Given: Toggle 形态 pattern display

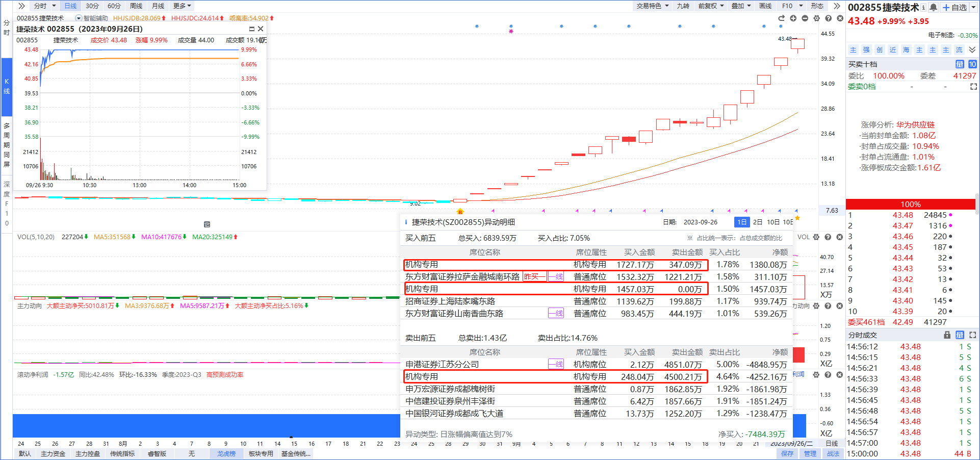Looking at the screenshot, I should click(x=817, y=6).
